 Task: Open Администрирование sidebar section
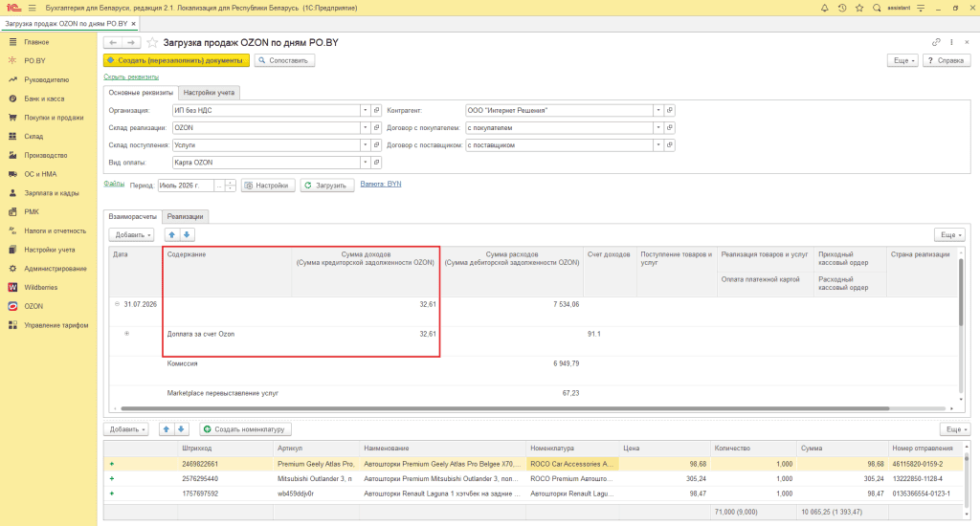coord(55,269)
